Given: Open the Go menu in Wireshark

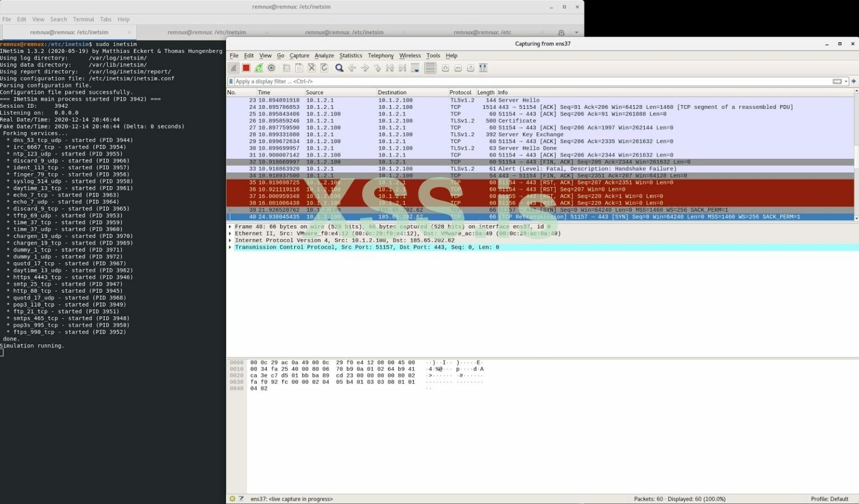Looking at the screenshot, I should (280, 56).
